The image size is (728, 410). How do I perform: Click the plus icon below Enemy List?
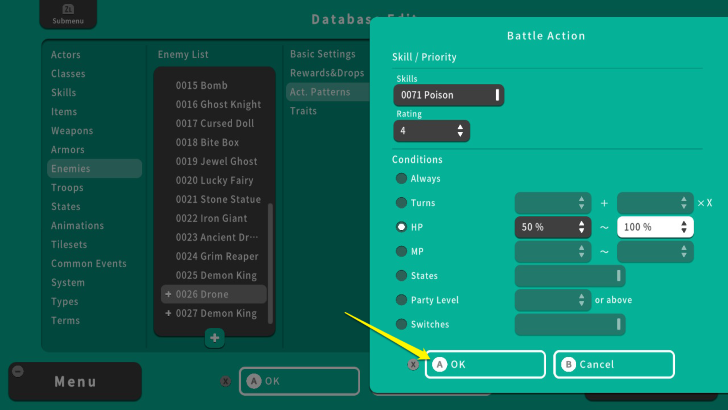(214, 338)
